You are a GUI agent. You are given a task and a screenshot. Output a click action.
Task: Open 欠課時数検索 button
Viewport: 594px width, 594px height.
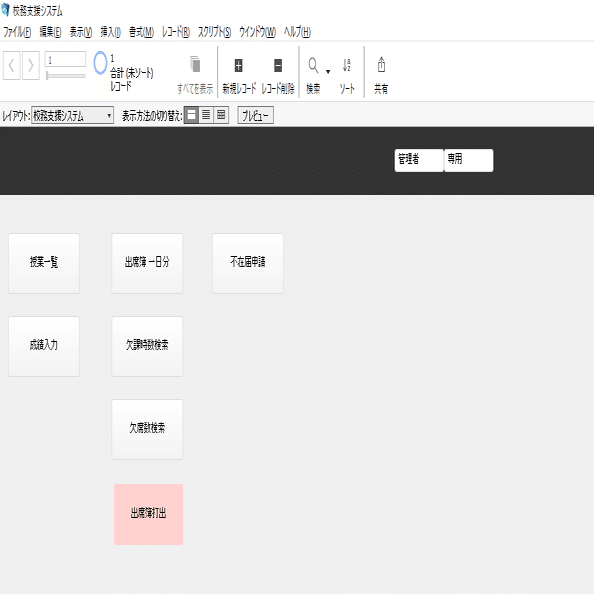(147, 346)
